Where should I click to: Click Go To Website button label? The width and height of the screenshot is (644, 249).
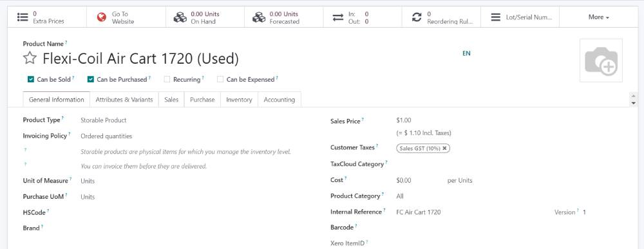click(123, 17)
